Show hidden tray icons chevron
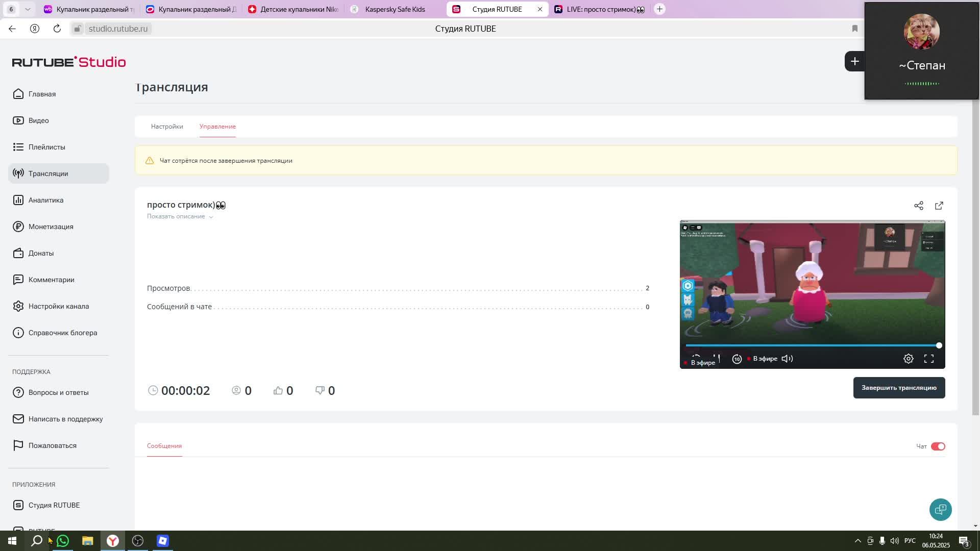The image size is (980, 551). [858, 541]
